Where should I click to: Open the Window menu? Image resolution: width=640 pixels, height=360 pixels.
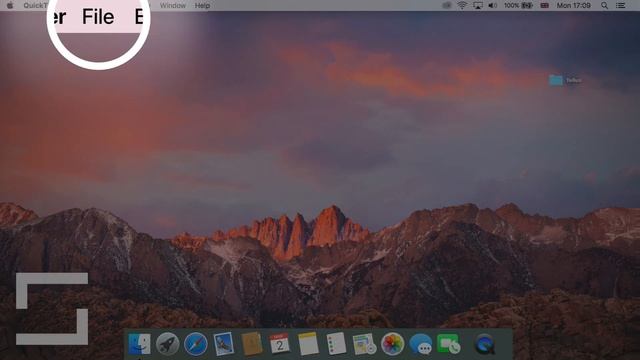click(173, 5)
